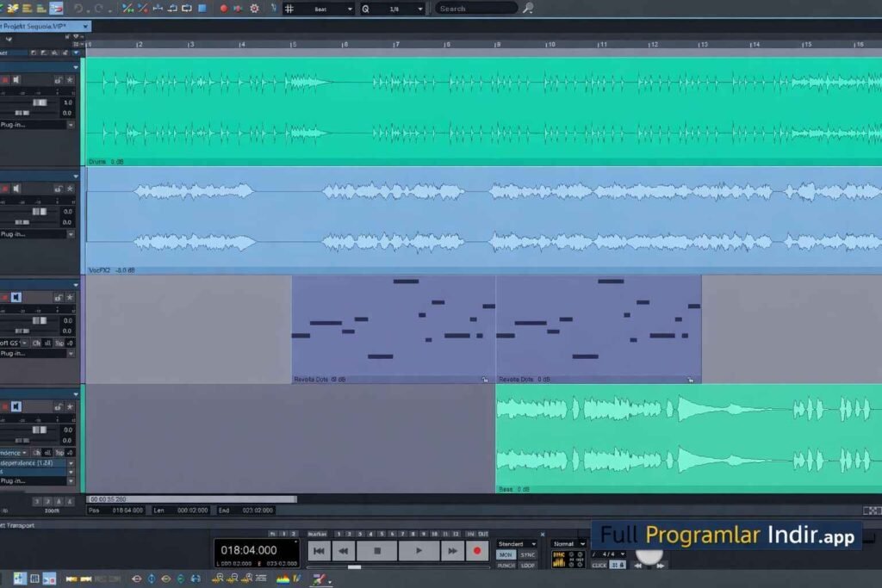Mute the Drums track with the speaker icon

point(16,80)
